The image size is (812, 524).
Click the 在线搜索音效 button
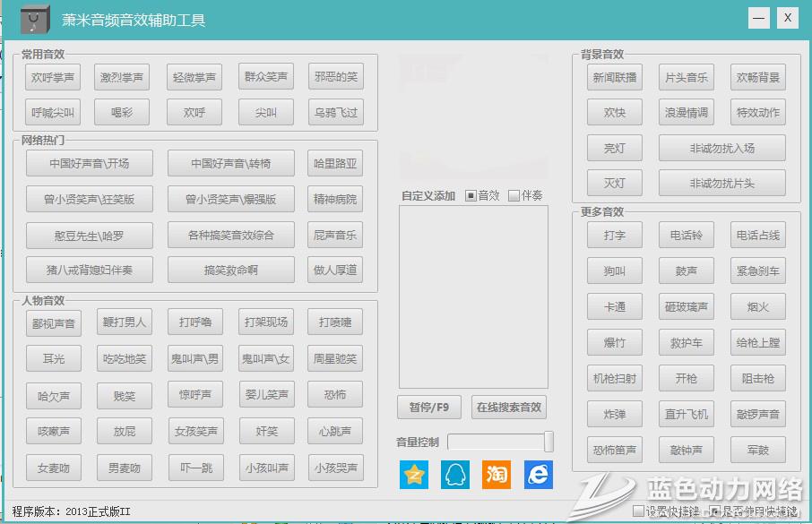[508, 407]
